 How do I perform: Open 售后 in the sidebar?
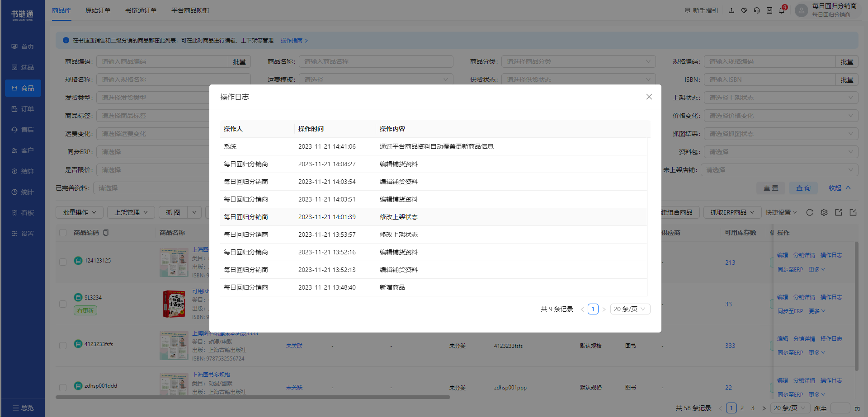[23, 130]
